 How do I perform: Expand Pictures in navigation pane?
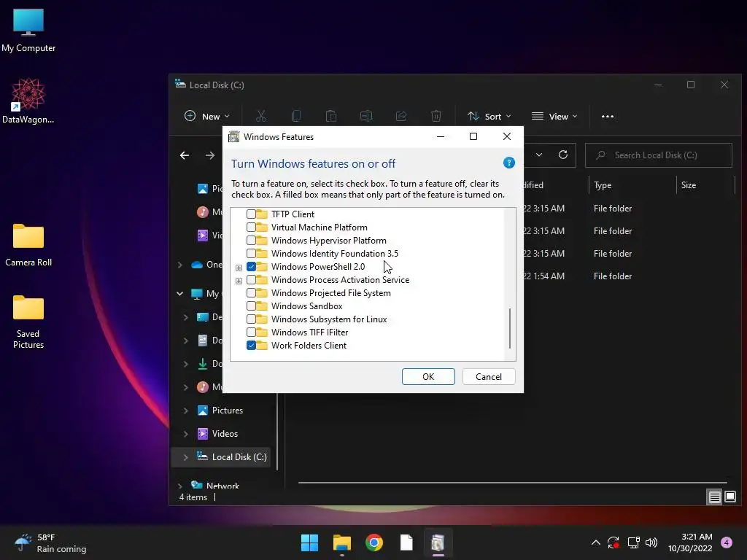186,411
